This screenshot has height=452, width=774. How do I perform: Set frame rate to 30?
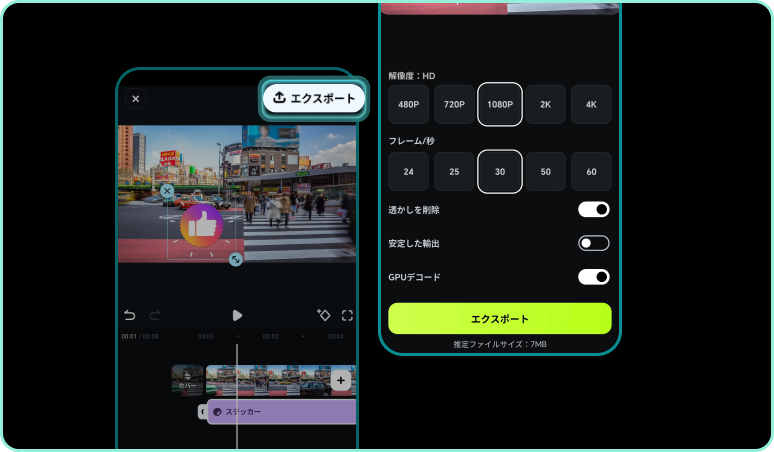coord(500,172)
